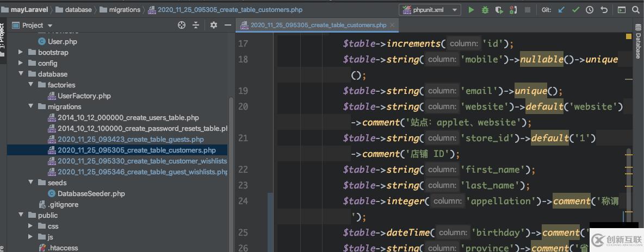Click the Git update project blue arrow
This screenshot has height=252, width=644.
point(562,10)
